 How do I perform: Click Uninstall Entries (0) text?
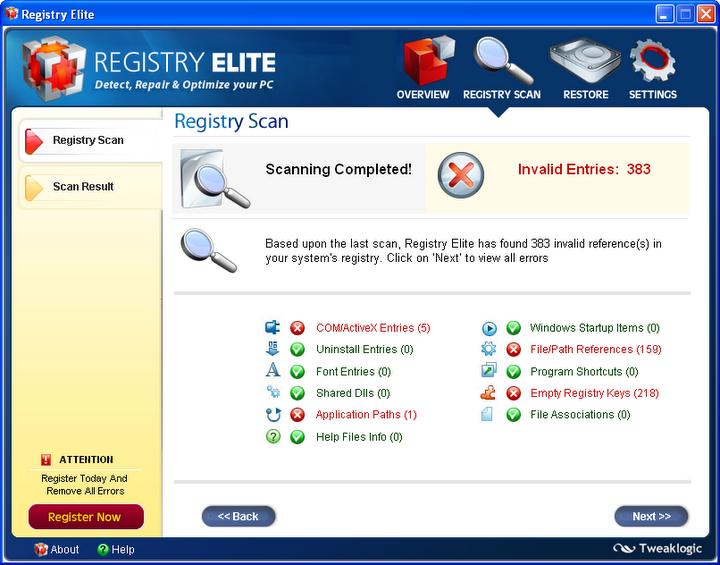tap(365, 350)
